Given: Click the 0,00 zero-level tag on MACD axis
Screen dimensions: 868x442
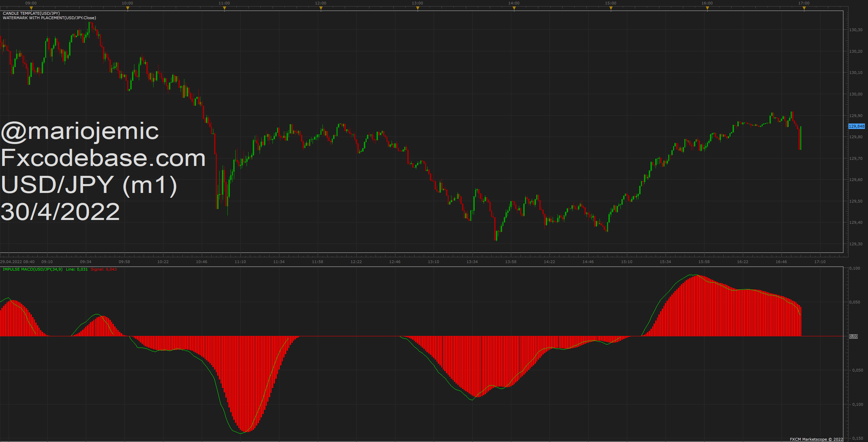Looking at the screenshot, I should tap(854, 336).
